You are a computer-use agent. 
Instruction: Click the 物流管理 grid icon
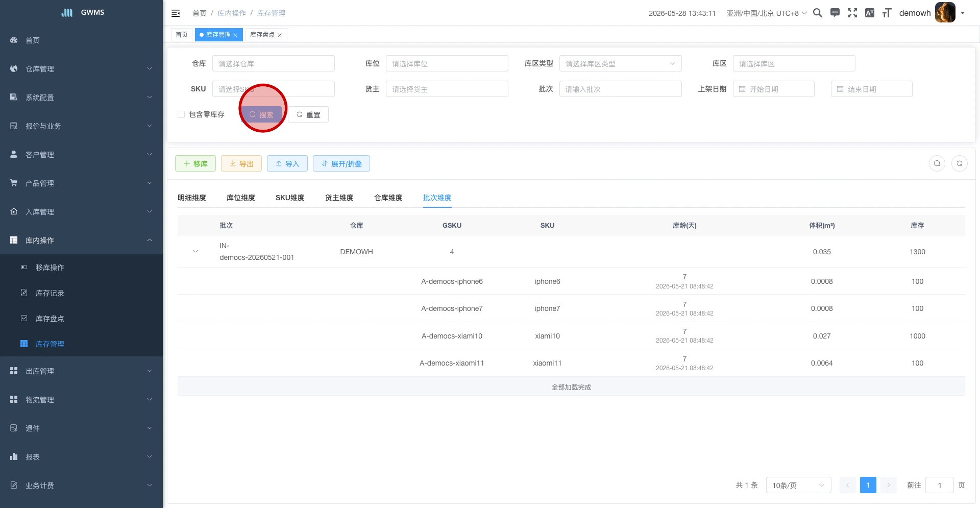(x=14, y=399)
